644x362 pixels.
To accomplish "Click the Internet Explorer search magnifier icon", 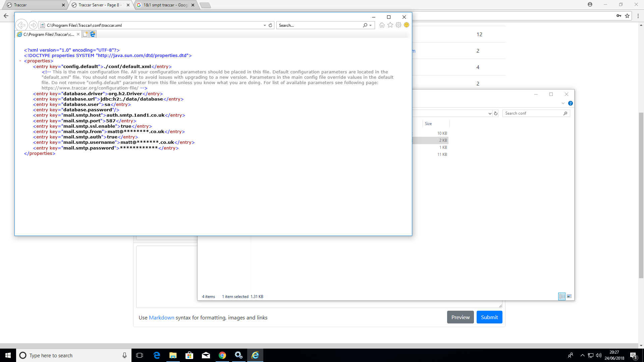I will 365,25.
